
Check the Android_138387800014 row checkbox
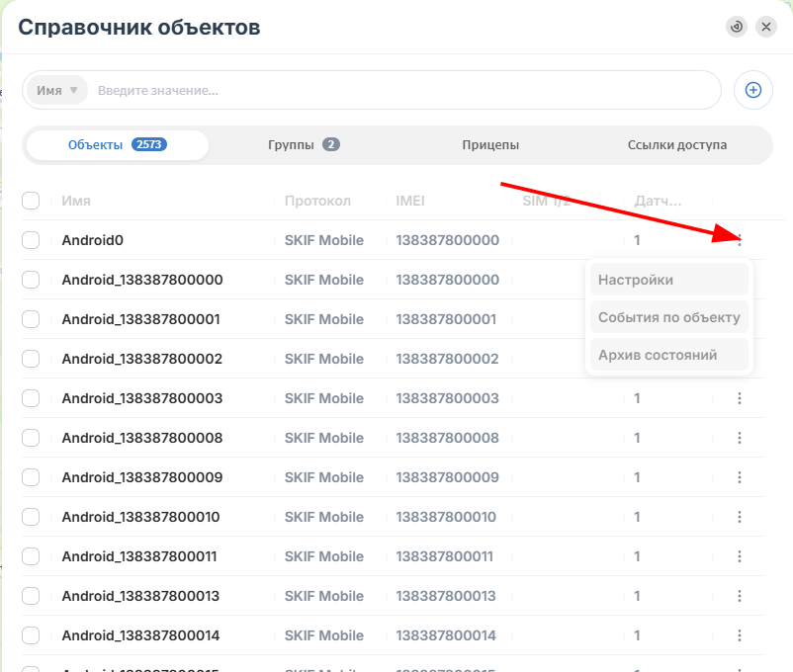click(x=31, y=635)
